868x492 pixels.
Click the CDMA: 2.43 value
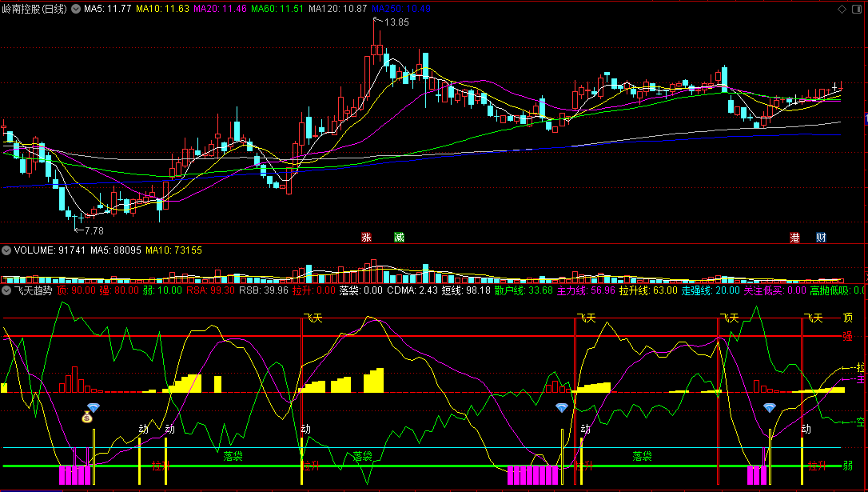(x=412, y=290)
